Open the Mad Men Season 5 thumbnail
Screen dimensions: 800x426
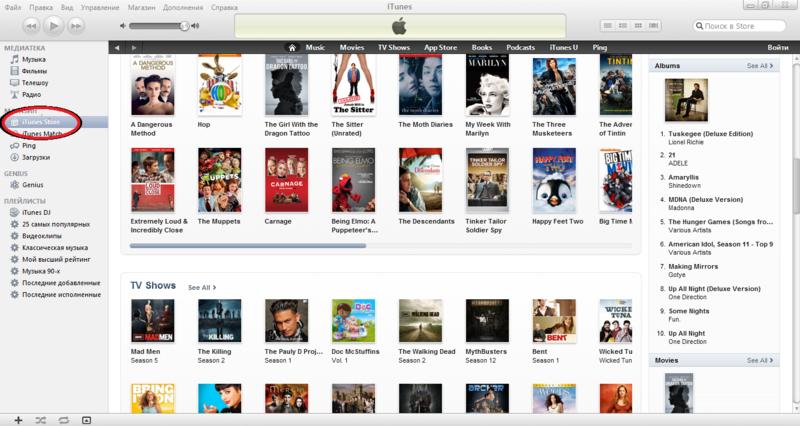pyautogui.click(x=153, y=320)
